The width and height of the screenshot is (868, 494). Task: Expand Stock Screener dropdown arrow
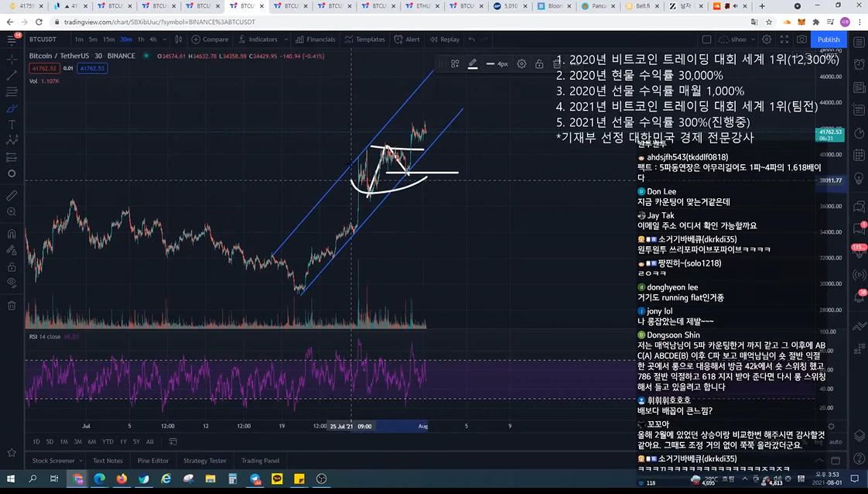pos(80,460)
